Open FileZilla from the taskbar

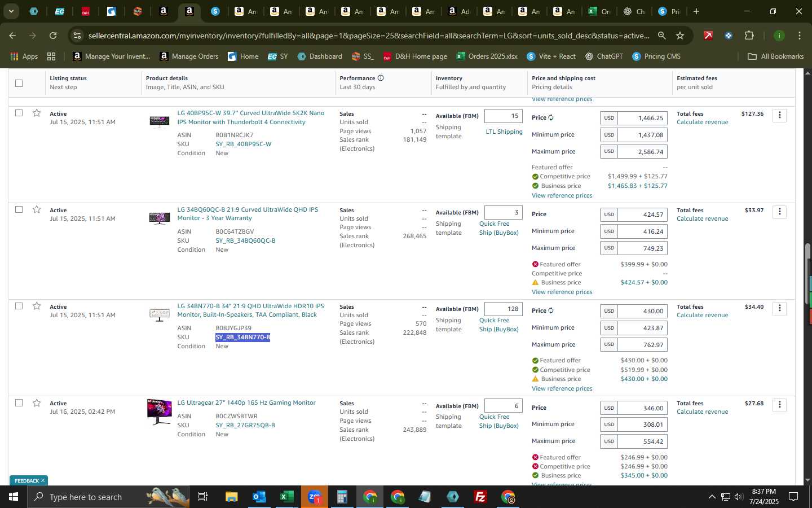pyautogui.click(x=480, y=497)
